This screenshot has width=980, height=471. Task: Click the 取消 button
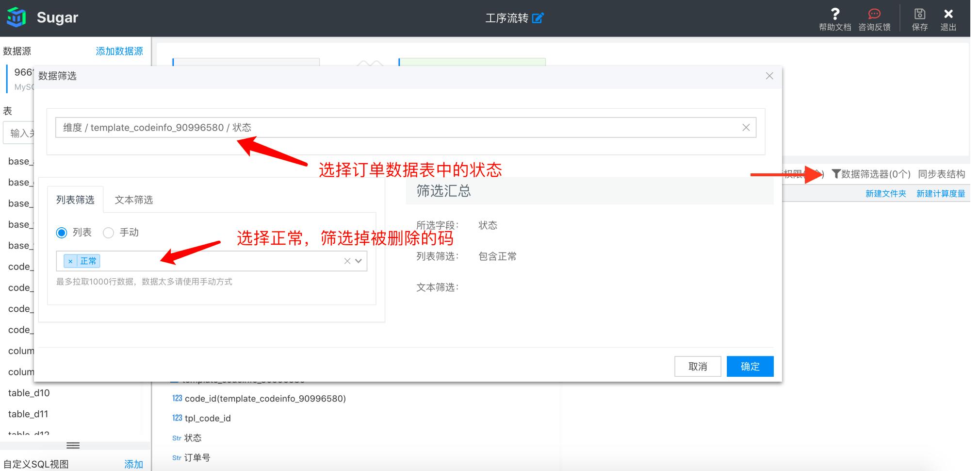point(698,367)
